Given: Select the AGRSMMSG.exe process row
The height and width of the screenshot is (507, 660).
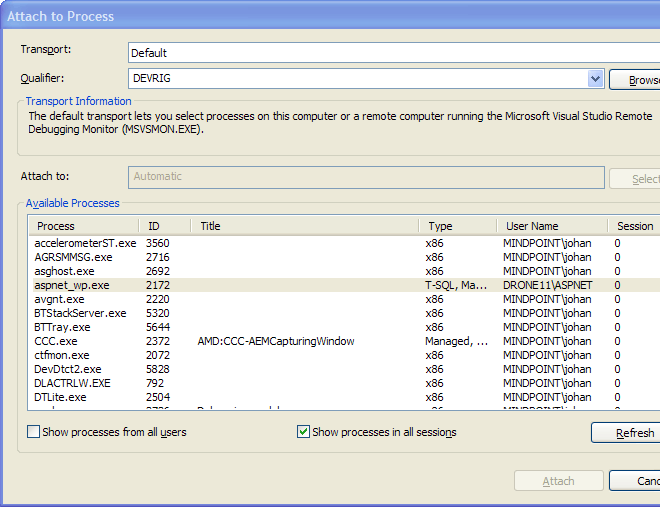Looking at the screenshot, I should coord(344,257).
